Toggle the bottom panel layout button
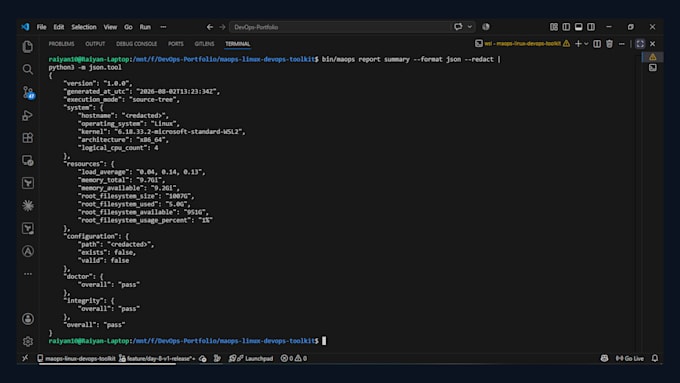 click(x=579, y=27)
